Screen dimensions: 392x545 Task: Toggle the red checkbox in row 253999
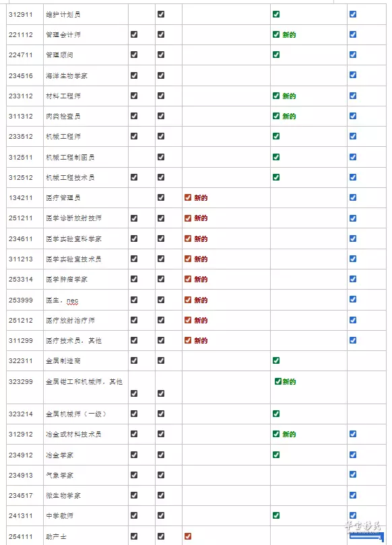pos(188,300)
